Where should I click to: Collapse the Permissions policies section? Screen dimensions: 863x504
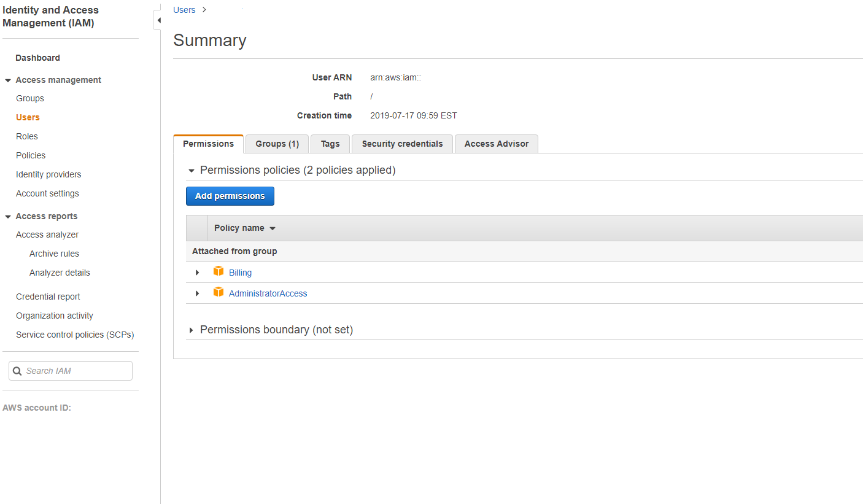tap(191, 170)
